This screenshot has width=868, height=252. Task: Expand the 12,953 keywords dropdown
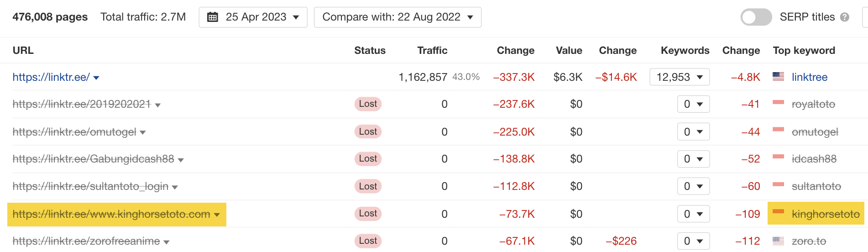point(680,77)
